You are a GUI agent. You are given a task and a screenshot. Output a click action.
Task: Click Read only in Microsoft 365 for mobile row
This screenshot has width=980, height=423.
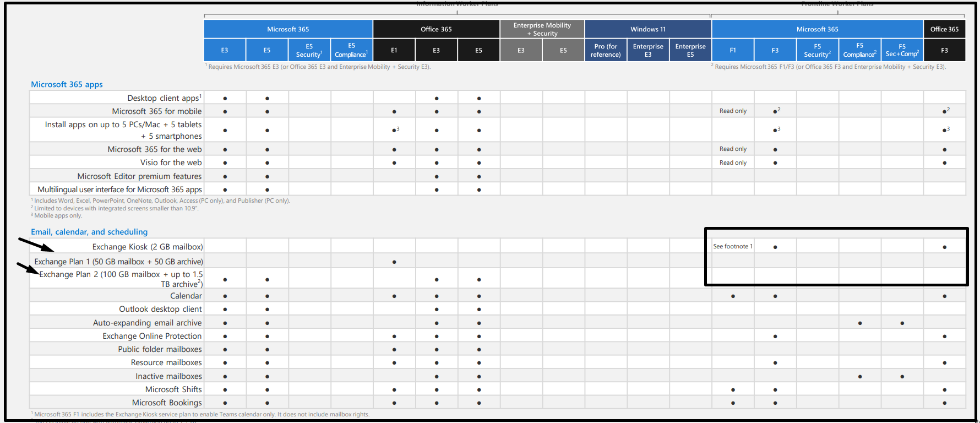pos(733,111)
